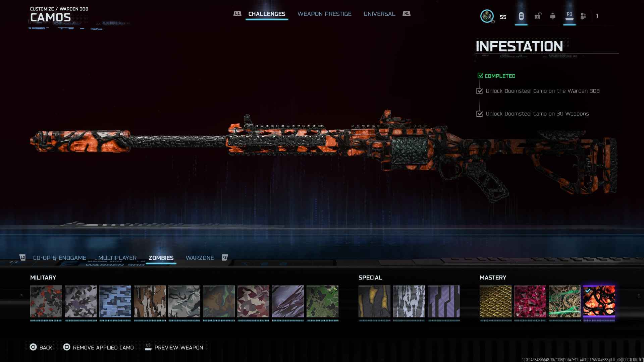Switch to the Weapon Prestige tab
The image size is (644, 362).
324,14
